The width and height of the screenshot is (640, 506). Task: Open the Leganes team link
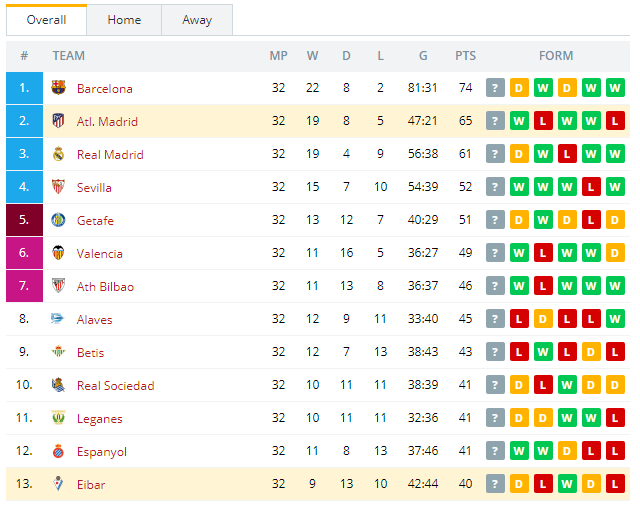pos(100,419)
